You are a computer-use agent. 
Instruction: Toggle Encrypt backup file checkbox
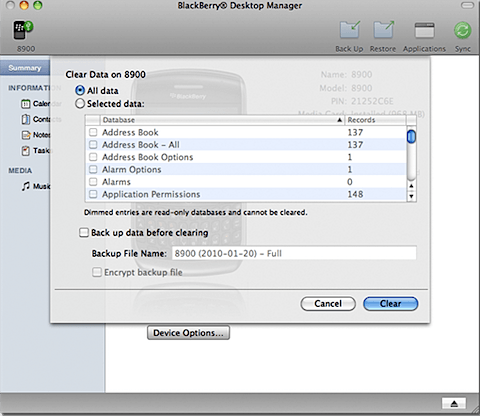tap(97, 272)
